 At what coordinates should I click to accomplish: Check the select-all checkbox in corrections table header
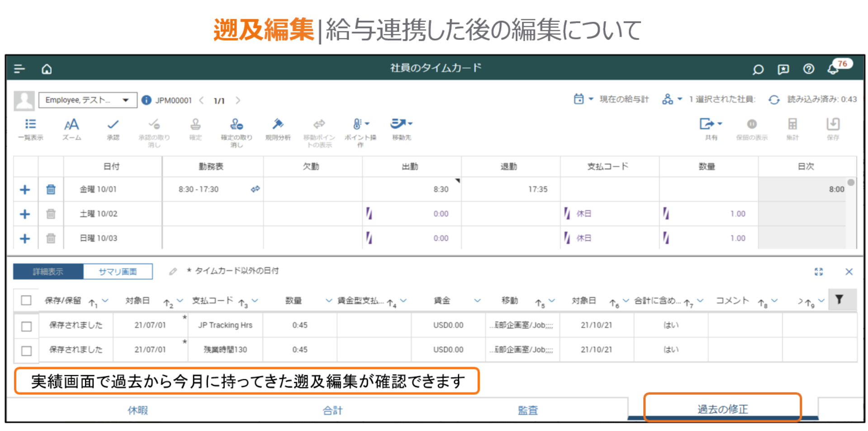[x=26, y=300]
